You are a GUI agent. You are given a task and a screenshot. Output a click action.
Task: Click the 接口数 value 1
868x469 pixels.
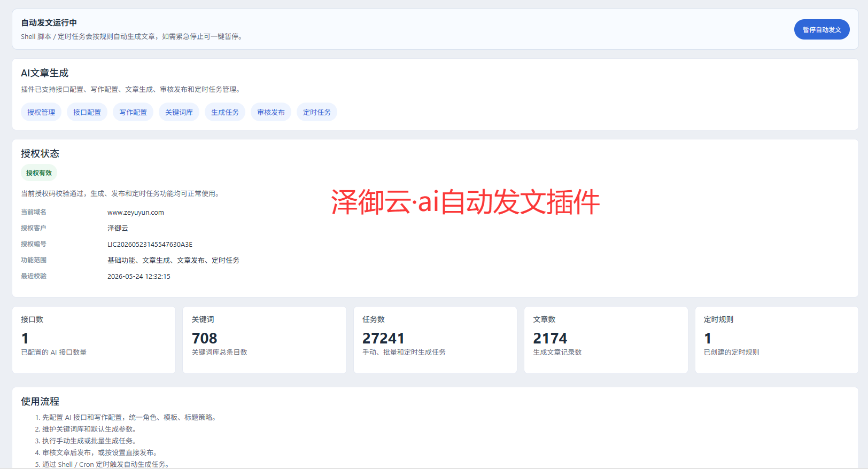pos(25,339)
